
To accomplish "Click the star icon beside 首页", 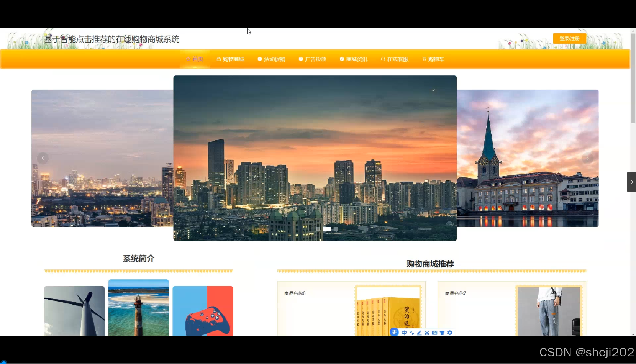I will 189,59.
